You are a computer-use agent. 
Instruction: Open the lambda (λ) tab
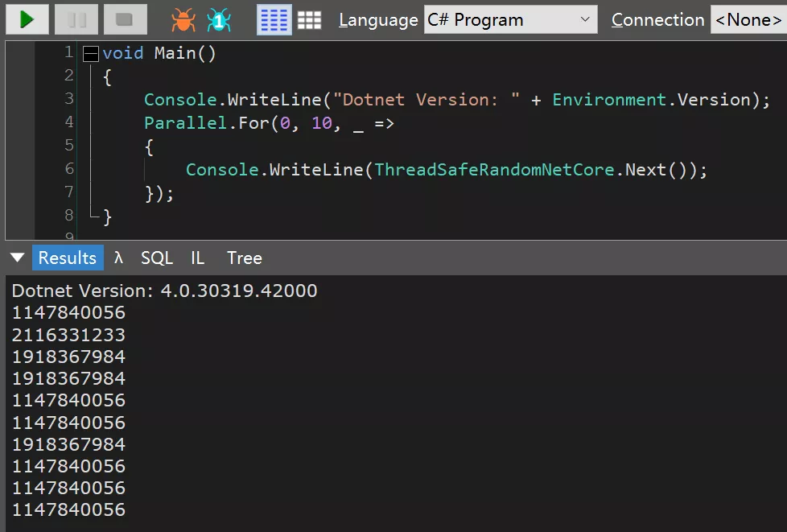click(118, 258)
